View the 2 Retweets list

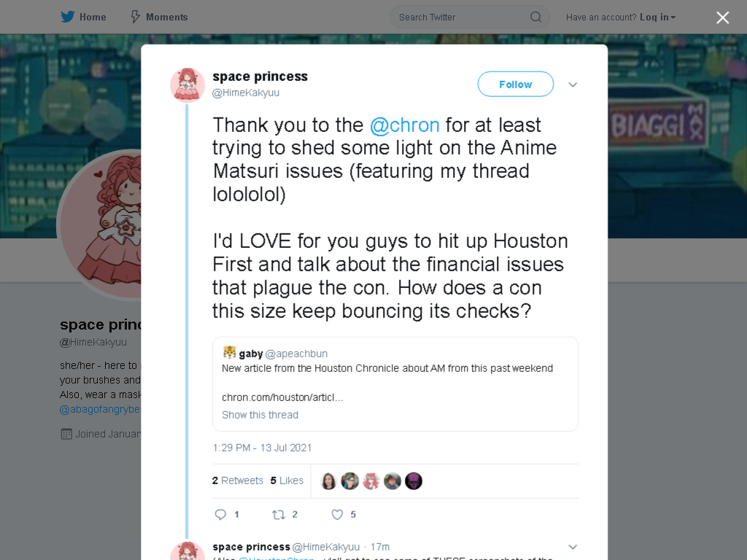click(x=238, y=481)
